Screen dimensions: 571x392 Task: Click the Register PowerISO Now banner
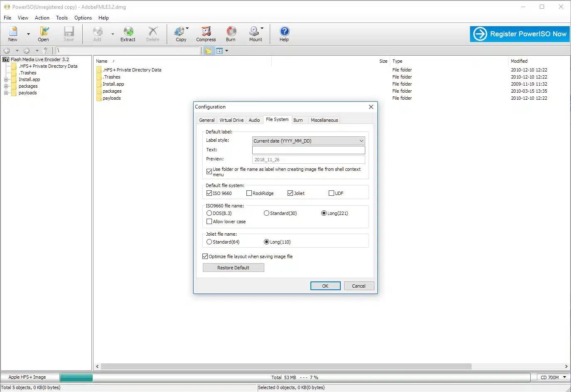519,34
